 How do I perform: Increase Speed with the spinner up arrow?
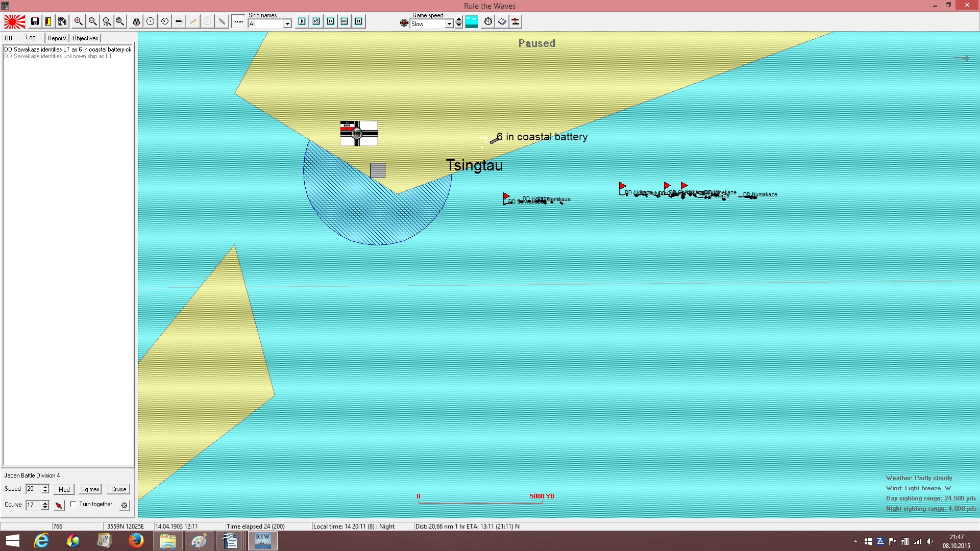coord(45,487)
